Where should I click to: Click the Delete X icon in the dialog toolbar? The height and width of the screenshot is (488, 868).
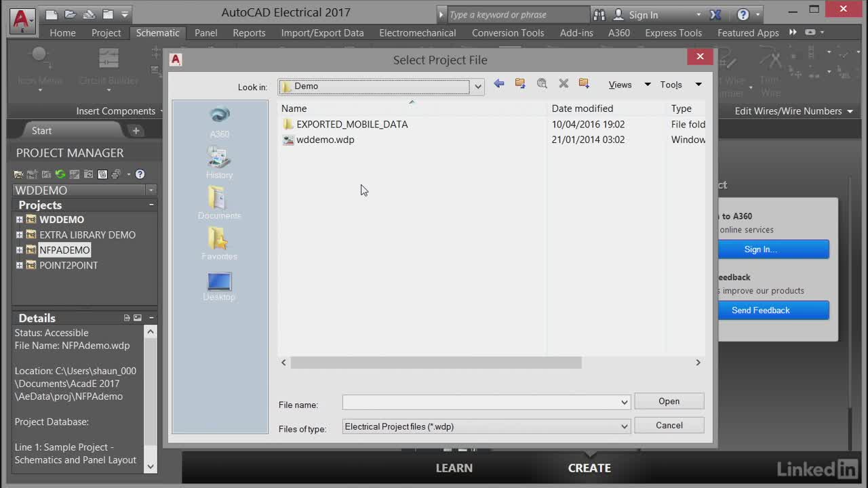(x=564, y=83)
